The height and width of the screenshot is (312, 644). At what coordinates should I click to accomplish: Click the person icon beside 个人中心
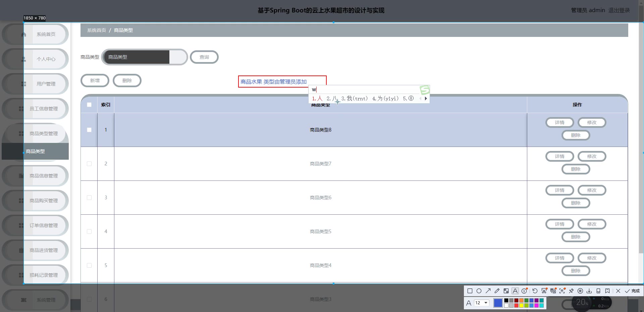click(23, 59)
